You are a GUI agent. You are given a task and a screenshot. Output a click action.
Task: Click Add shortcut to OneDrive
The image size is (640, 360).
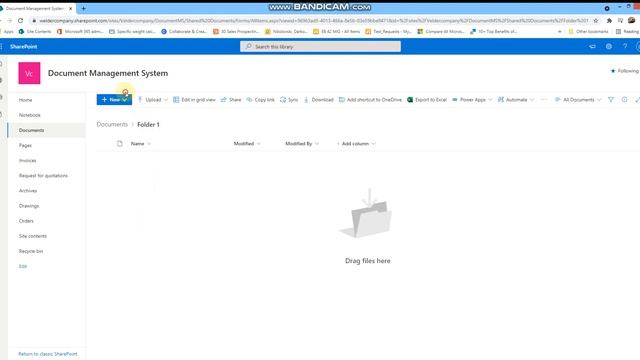point(370,100)
